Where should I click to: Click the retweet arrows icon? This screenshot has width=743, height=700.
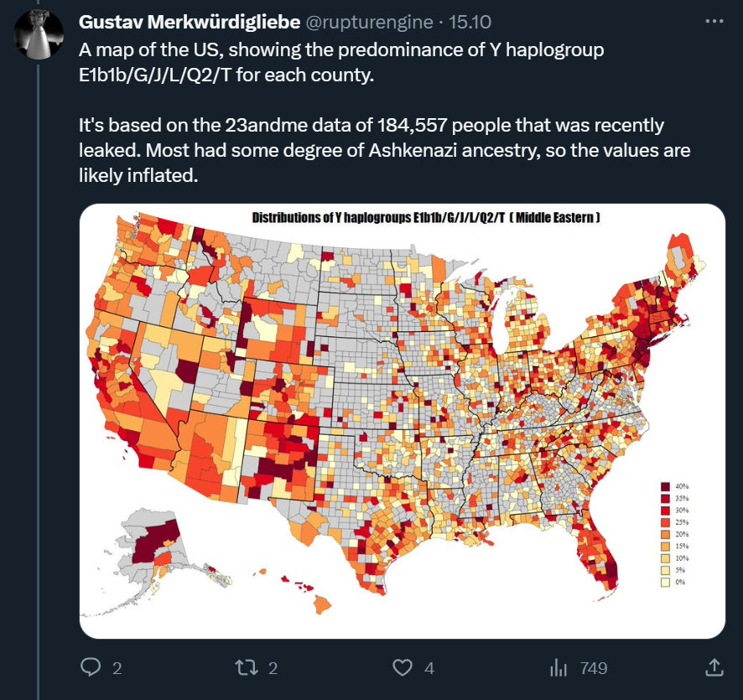pos(247,667)
